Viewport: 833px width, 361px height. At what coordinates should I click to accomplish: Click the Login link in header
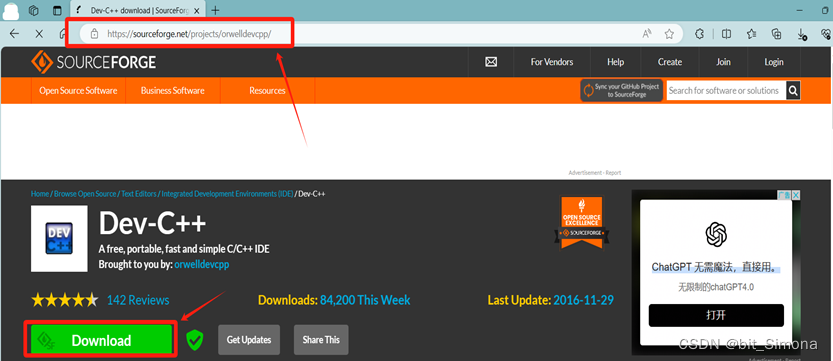774,62
